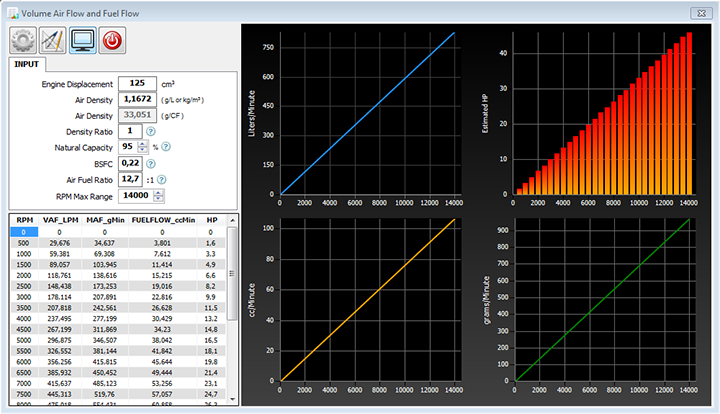This screenshot has width=720, height=414.
Task: Click the Estimated HP bar chart
Action: [x=604, y=113]
